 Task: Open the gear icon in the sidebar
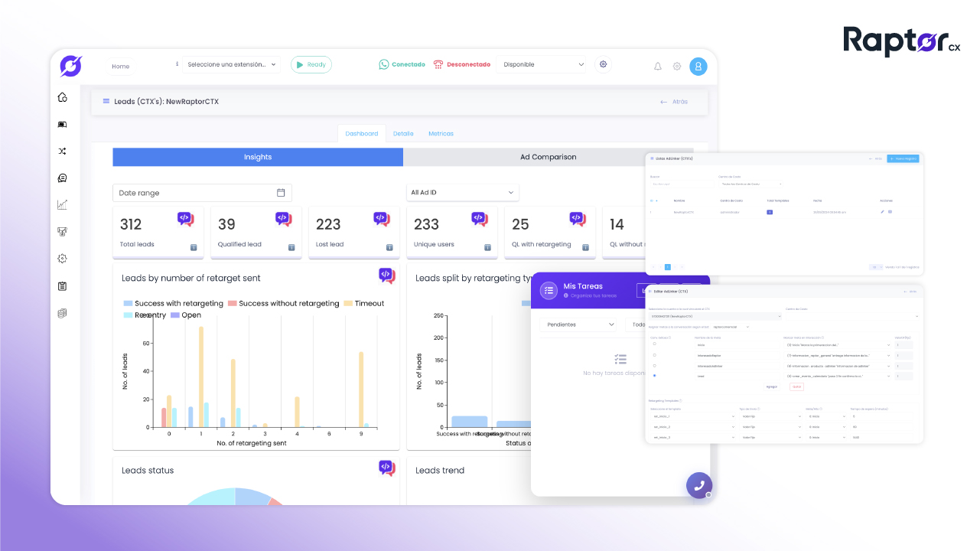pos(63,259)
